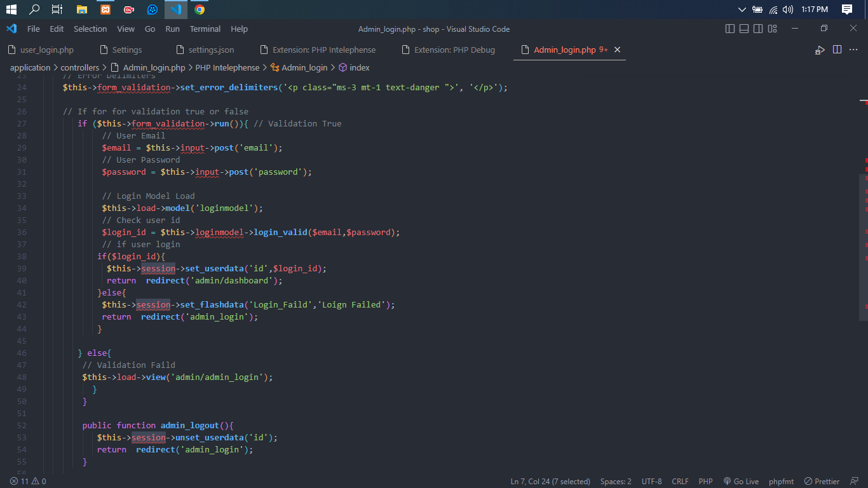This screenshot has height=488, width=868.
Task: Open the editor More Actions ellipsis menu
Action: 853,50
